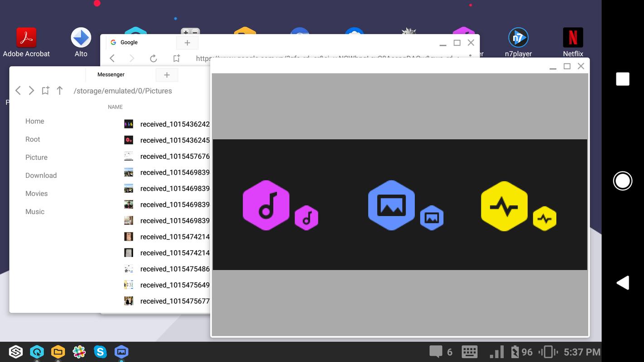Open Skype from the taskbar

click(100, 352)
